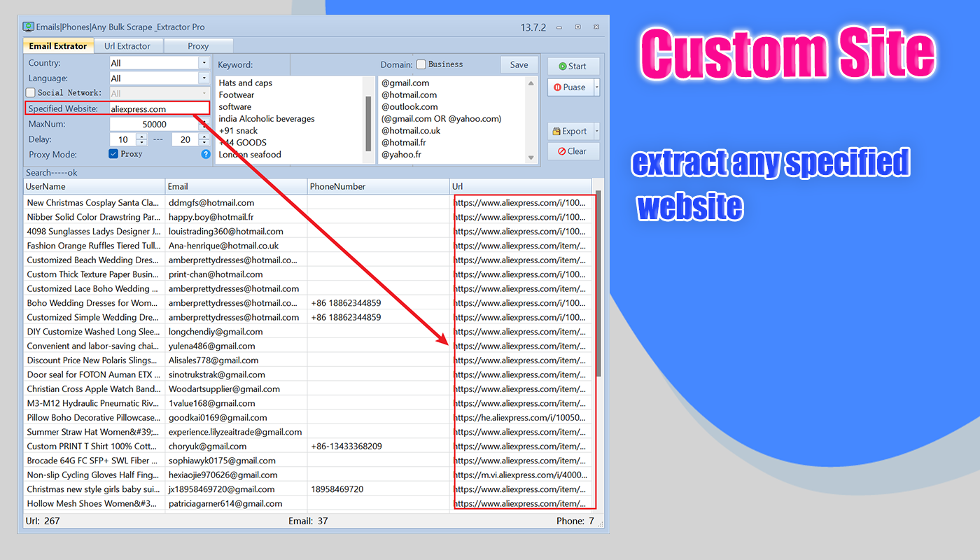
Task: Click the blue proxy help question icon
Action: [206, 154]
